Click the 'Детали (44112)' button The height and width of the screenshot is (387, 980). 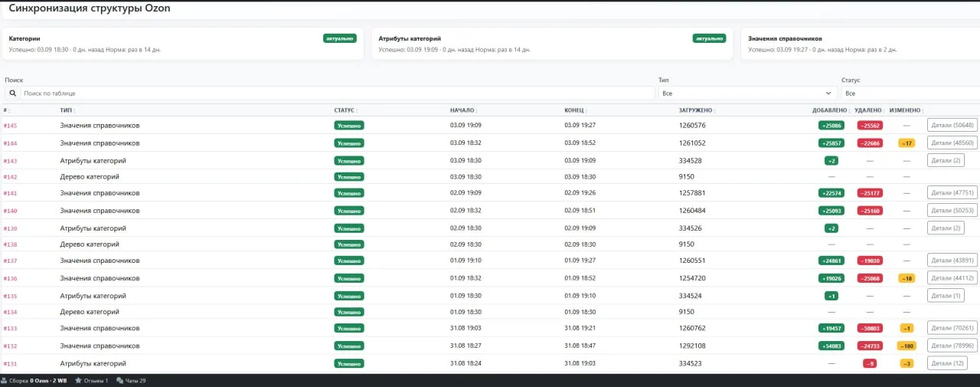tap(952, 277)
